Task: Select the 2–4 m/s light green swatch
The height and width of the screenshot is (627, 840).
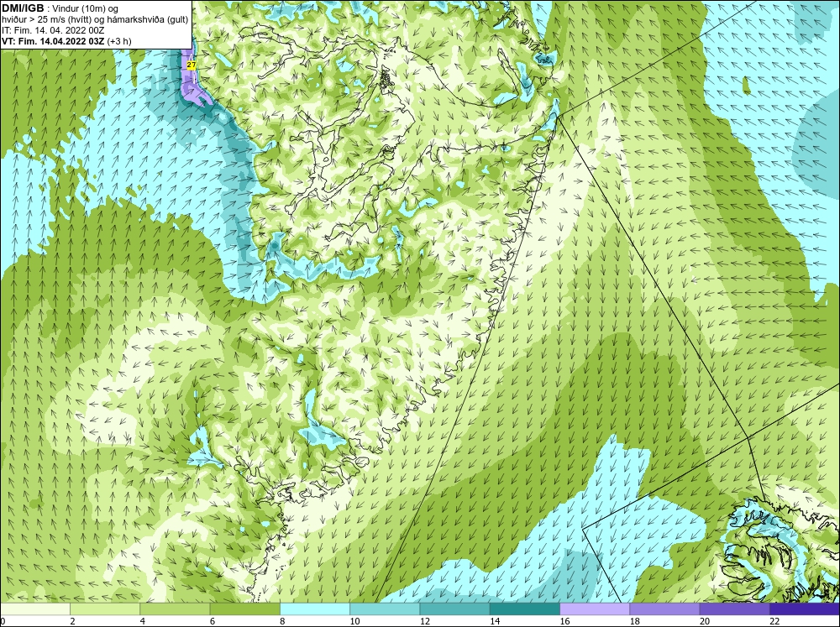Action: (x=105, y=609)
